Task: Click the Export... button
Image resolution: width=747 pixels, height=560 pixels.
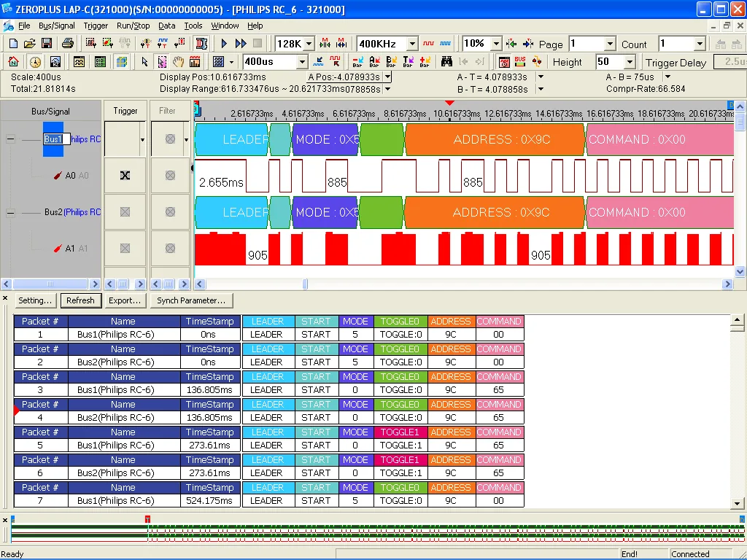Action: coord(125,300)
